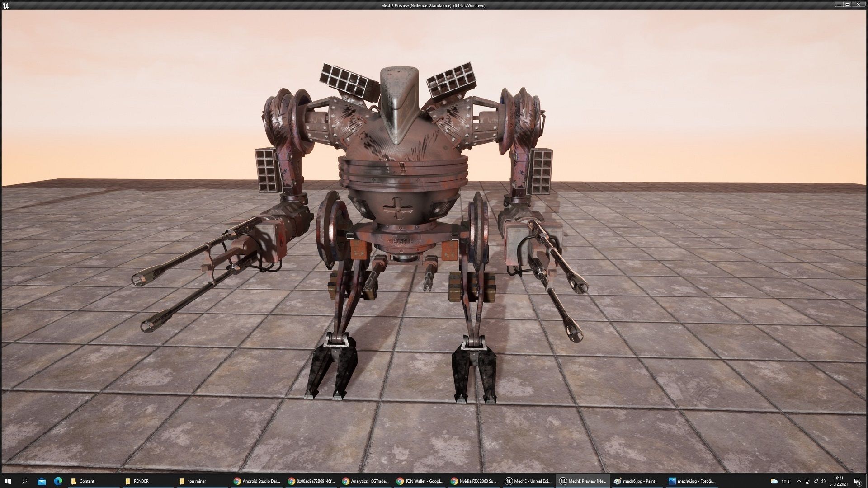868x488 pixels.
Task: Open mech6.jpg Photos app window
Action: click(x=692, y=481)
